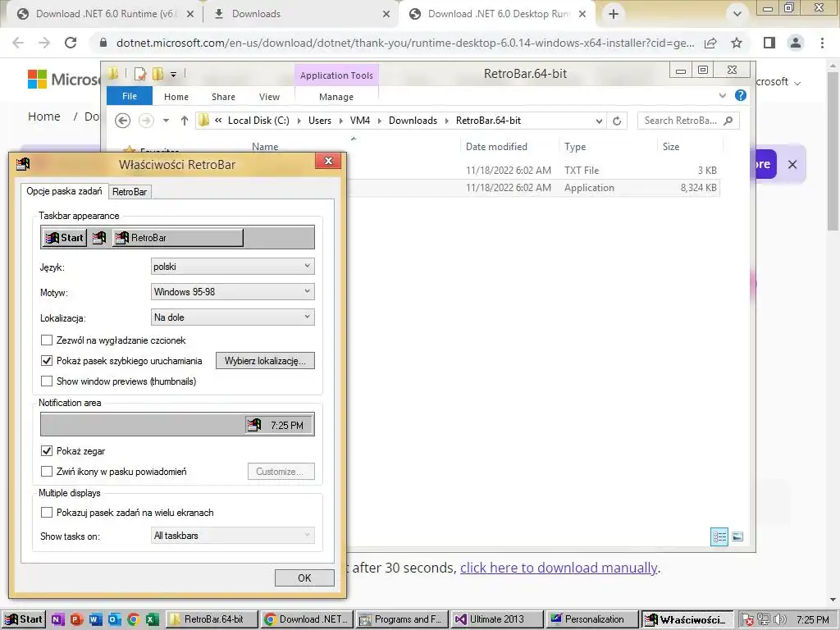Open Chrome three-dot menu
Screen dimensions: 840x630
click(x=822, y=43)
